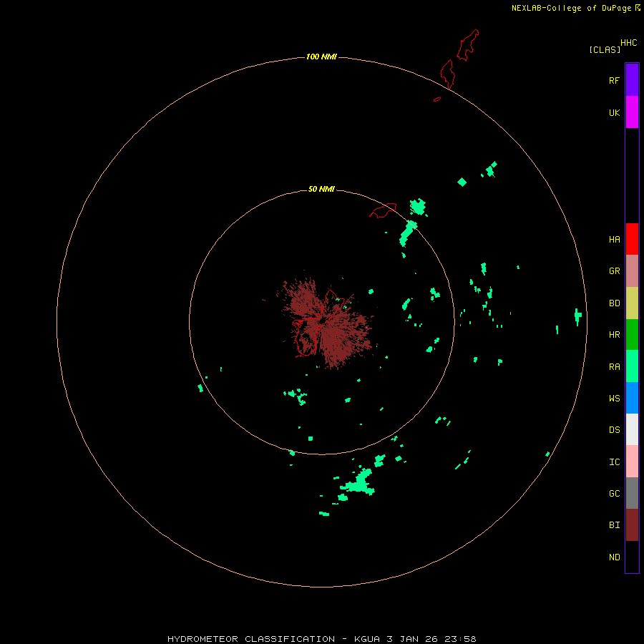Click the HR dark green legend swatch
The width and height of the screenshot is (644, 644).
632,335
